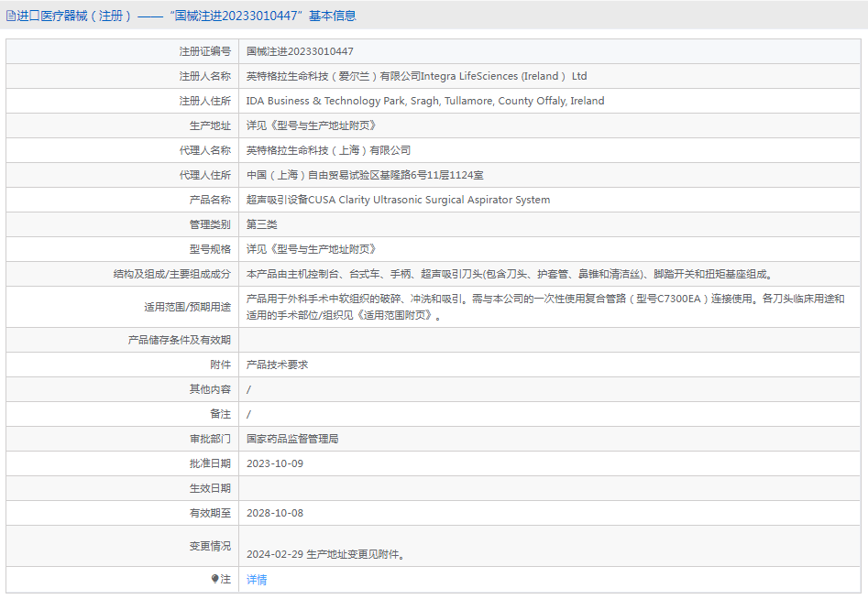Click the lightbulb icon beside 注

coord(214,579)
